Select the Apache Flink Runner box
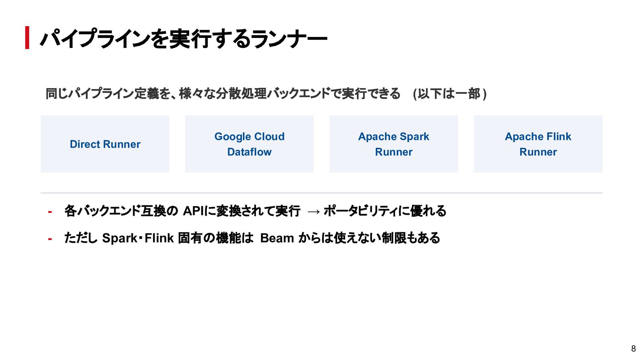The width and height of the screenshot is (644, 363). (x=538, y=144)
